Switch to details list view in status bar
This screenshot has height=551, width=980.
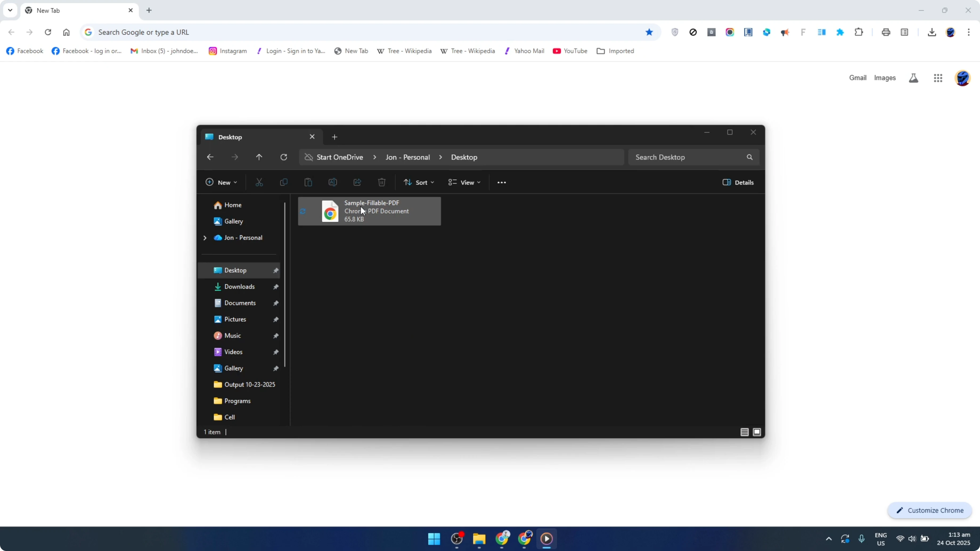click(745, 432)
